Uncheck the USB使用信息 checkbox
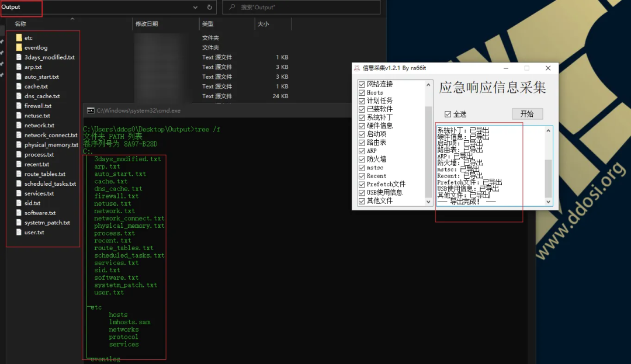The image size is (631, 364). coord(362,192)
